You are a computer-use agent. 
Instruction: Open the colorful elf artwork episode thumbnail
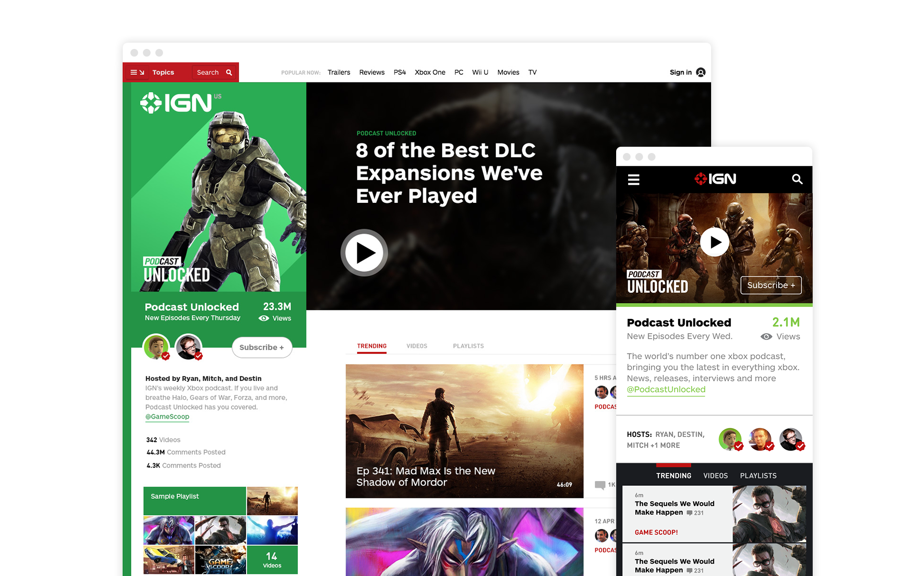point(464,542)
